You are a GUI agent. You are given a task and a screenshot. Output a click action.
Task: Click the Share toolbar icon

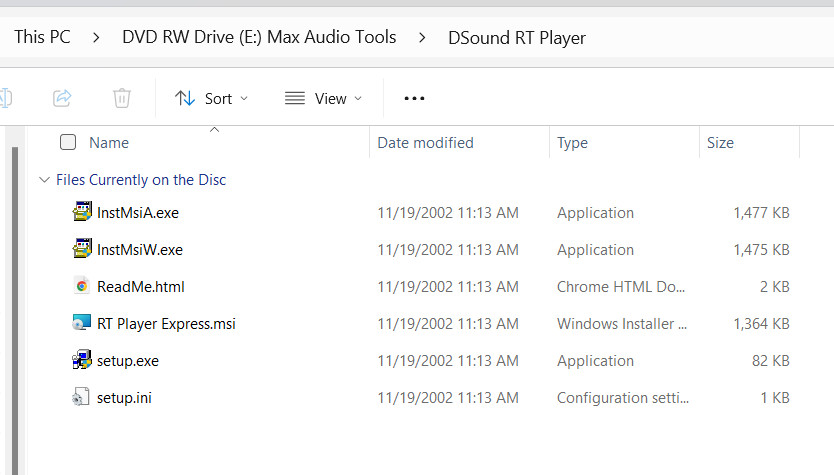(x=62, y=98)
